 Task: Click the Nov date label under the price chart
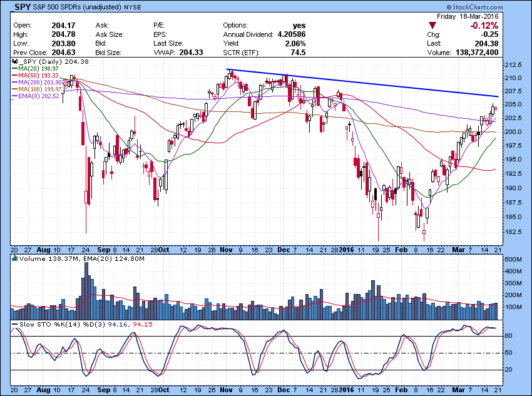pos(226,250)
